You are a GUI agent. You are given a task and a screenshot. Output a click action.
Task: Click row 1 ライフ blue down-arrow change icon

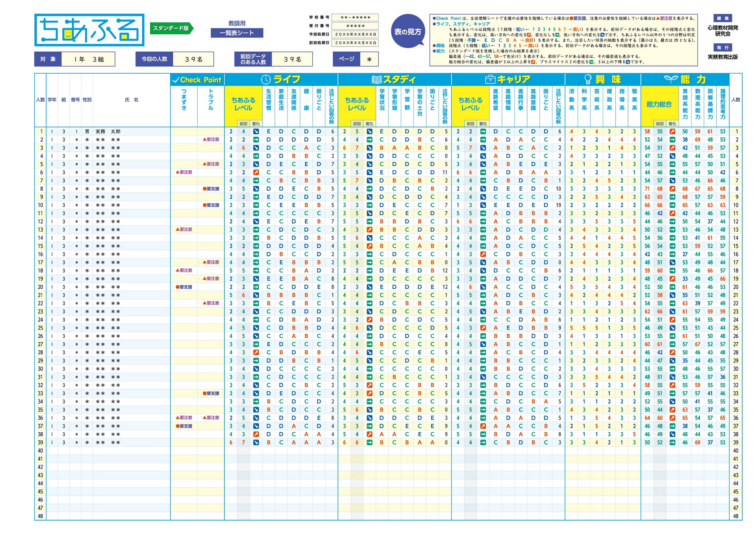(x=256, y=132)
